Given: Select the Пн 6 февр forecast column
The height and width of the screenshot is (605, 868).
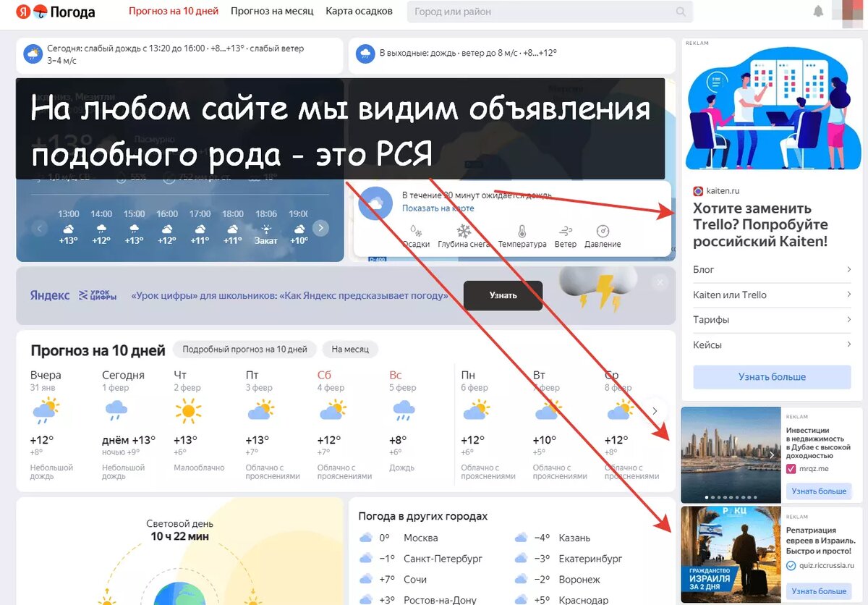Looking at the screenshot, I should (488, 427).
